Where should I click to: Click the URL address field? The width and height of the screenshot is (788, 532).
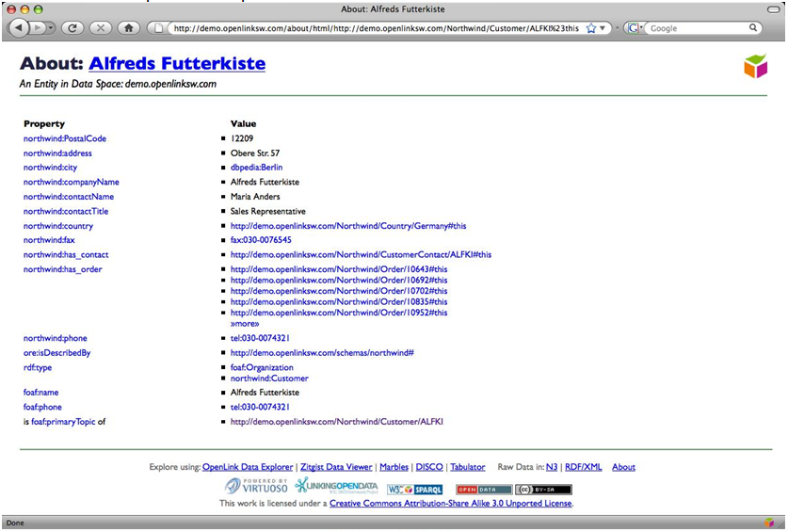[376, 28]
